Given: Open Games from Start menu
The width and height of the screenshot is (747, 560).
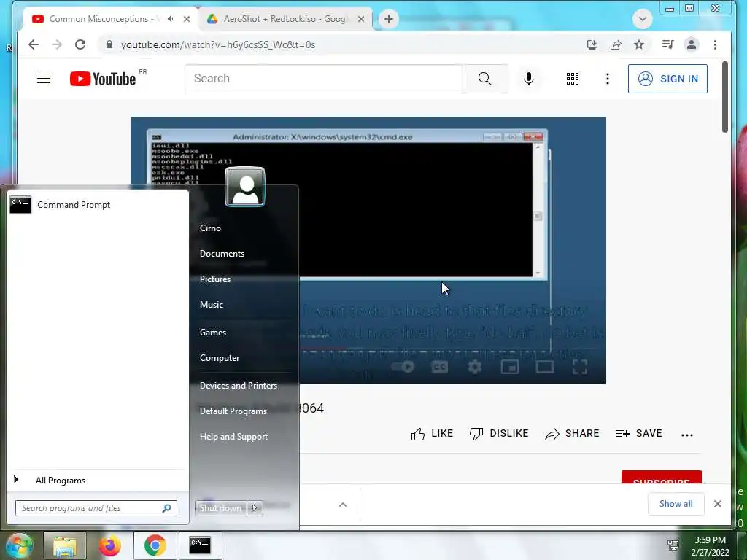Looking at the screenshot, I should 212,332.
